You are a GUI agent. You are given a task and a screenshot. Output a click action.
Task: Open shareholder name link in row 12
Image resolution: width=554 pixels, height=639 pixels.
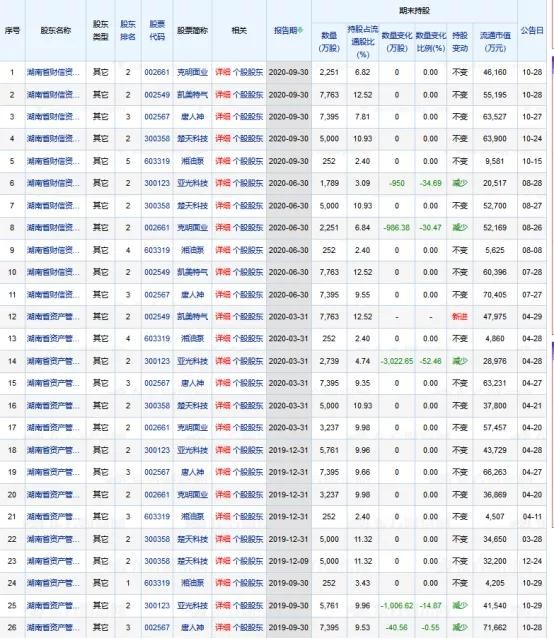pyautogui.click(x=53, y=316)
